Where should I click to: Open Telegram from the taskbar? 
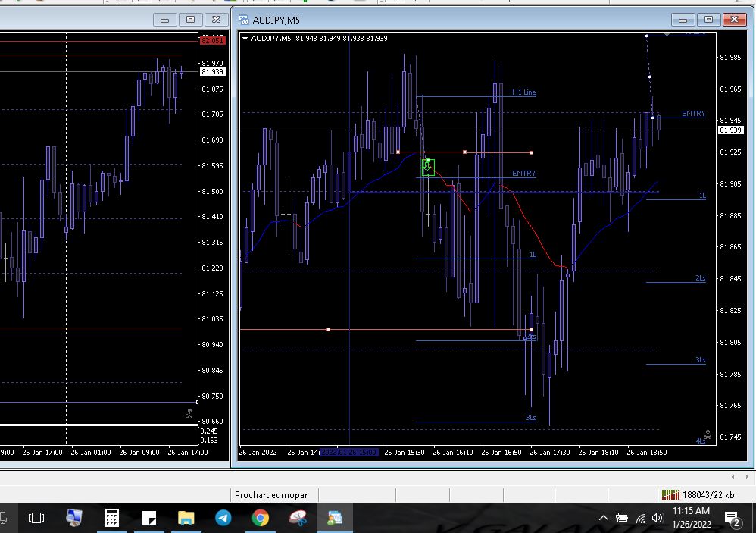(223, 518)
